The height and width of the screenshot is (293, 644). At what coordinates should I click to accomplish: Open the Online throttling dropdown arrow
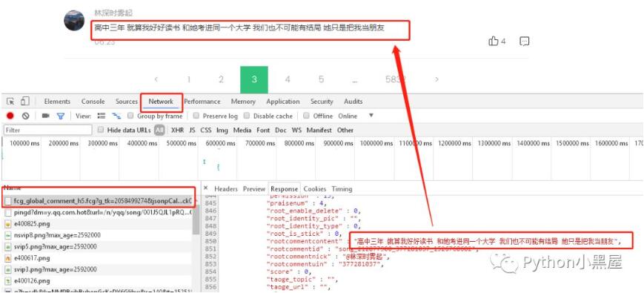coord(371,116)
